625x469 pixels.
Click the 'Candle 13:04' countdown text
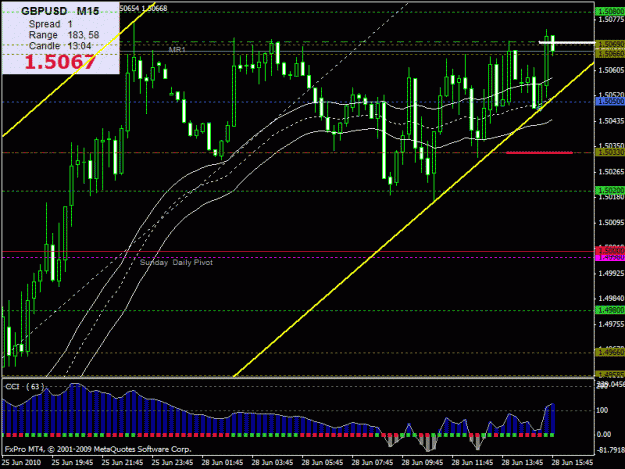[60, 46]
